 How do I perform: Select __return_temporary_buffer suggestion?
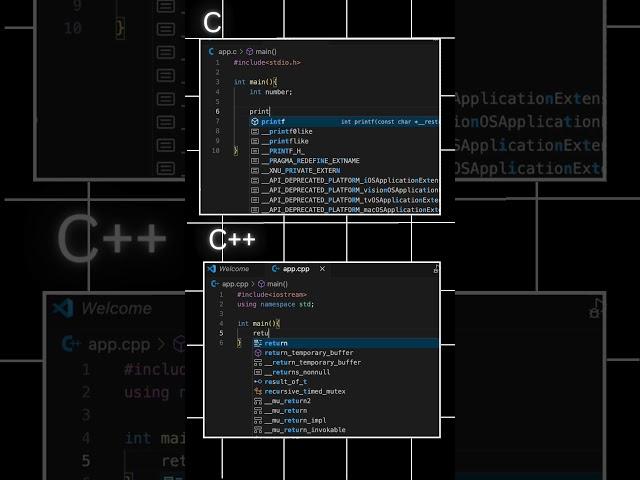click(x=346, y=362)
